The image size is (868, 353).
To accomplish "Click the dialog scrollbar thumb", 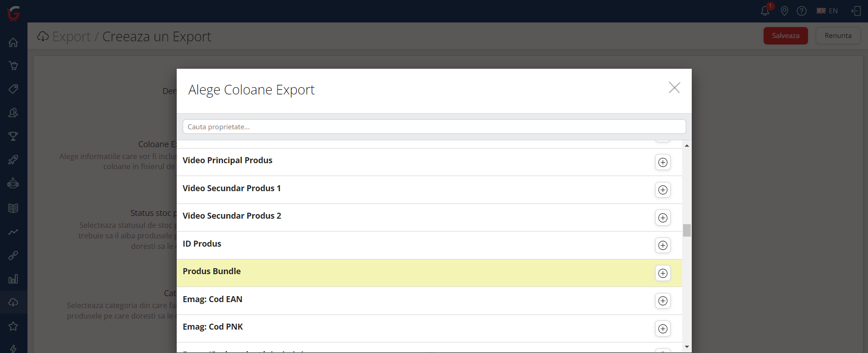I will pos(687,230).
